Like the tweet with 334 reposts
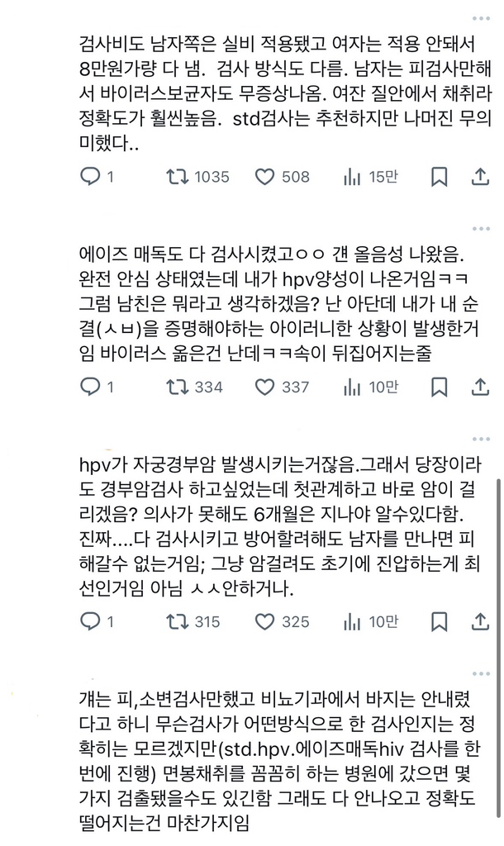This screenshot has height=846, width=504. pyautogui.click(x=265, y=386)
